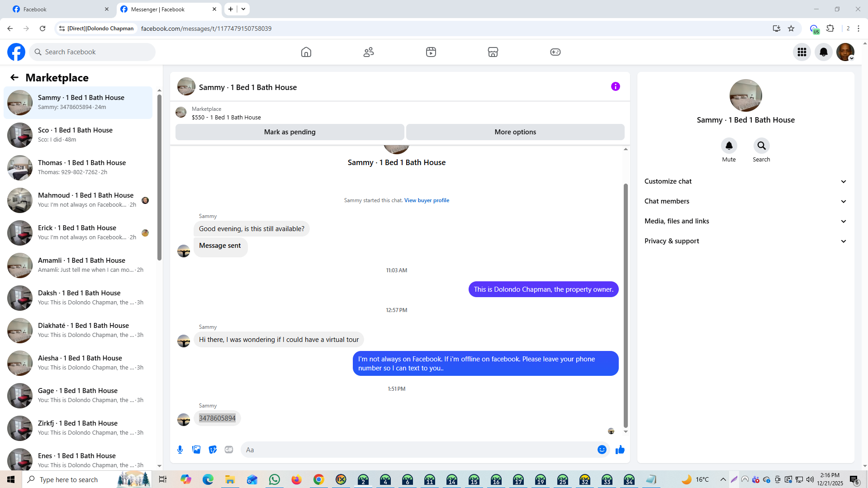Image resolution: width=868 pixels, height=488 pixels.
Task: Reload the page in the browser
Action: coord(43,28)
